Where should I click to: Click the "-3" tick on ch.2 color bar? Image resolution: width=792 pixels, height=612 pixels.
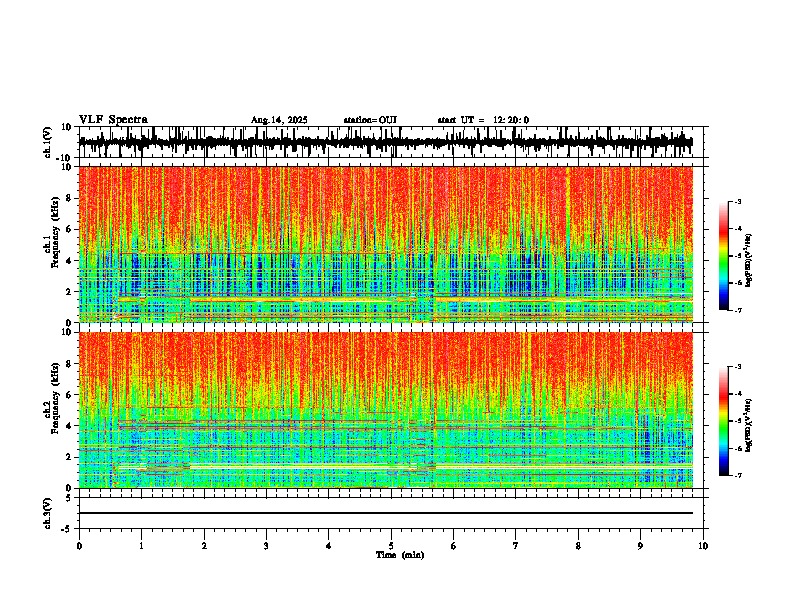click(x=738, y=367)
